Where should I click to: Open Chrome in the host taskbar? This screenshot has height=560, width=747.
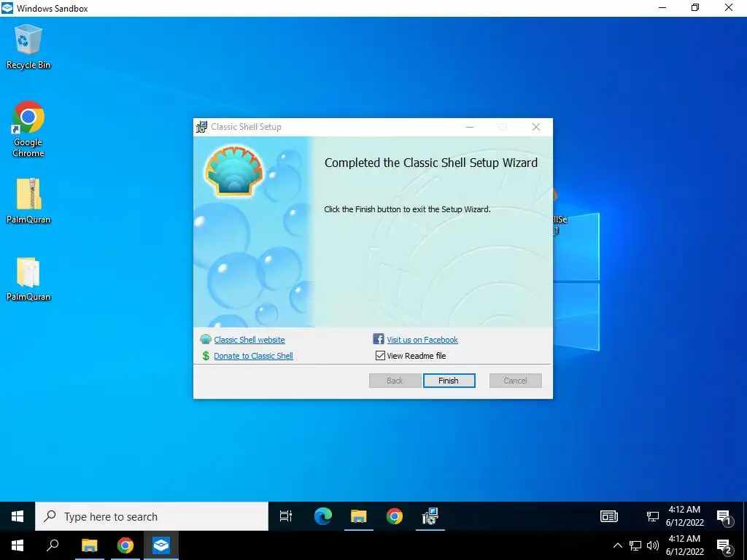click(x=125, y=545)
